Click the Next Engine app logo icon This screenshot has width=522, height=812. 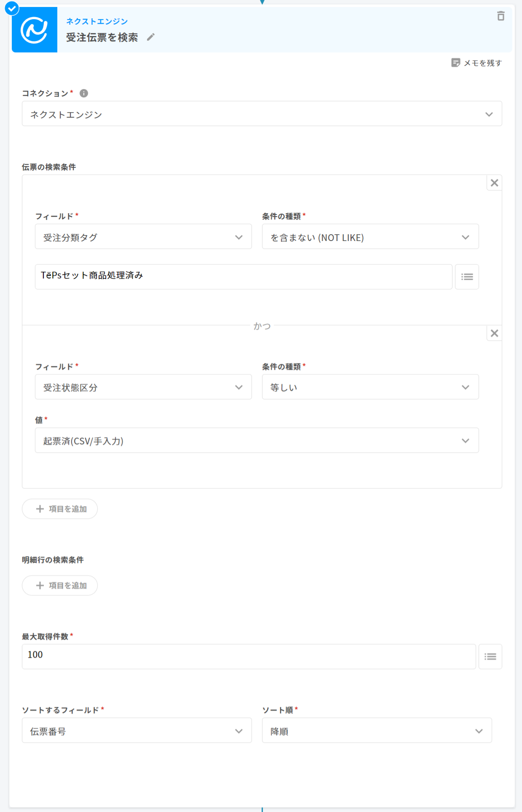34,30
